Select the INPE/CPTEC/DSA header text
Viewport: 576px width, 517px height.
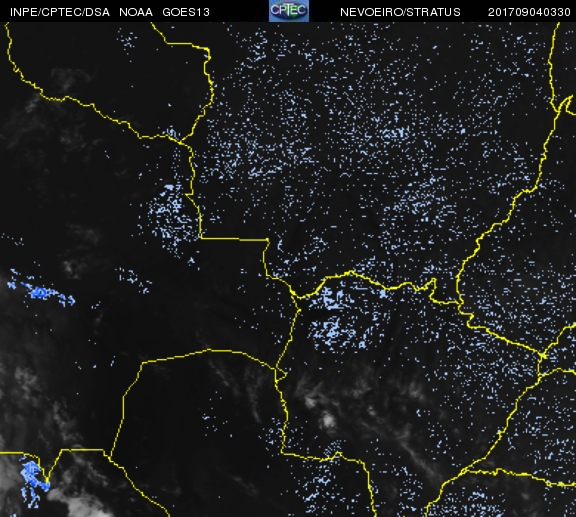[60, 12]
